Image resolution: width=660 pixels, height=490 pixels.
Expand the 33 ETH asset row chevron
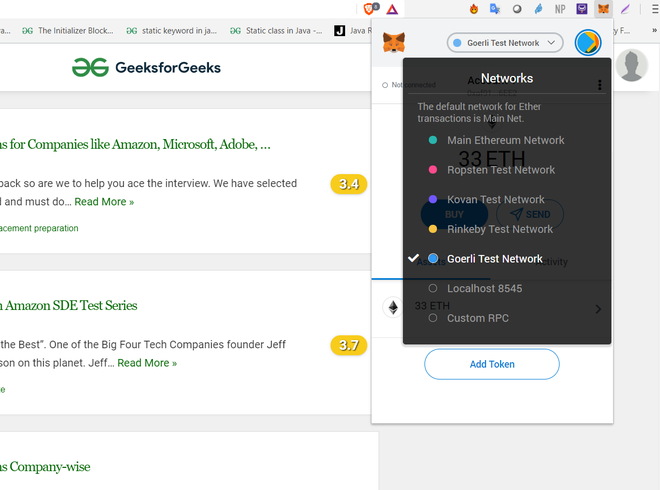(x=598, y=309)
